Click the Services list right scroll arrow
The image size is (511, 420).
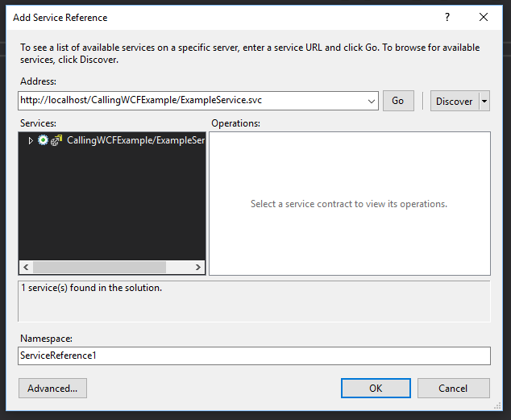197,267
